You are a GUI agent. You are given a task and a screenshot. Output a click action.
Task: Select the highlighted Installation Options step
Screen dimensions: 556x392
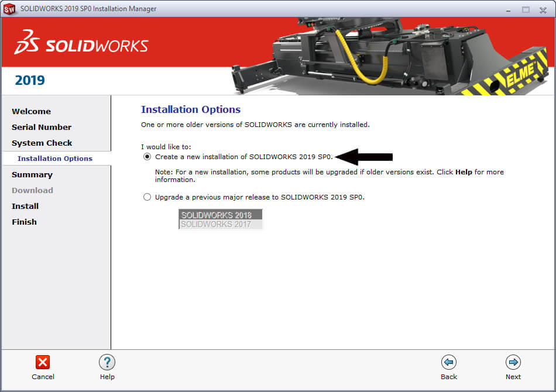coord(54,158)
